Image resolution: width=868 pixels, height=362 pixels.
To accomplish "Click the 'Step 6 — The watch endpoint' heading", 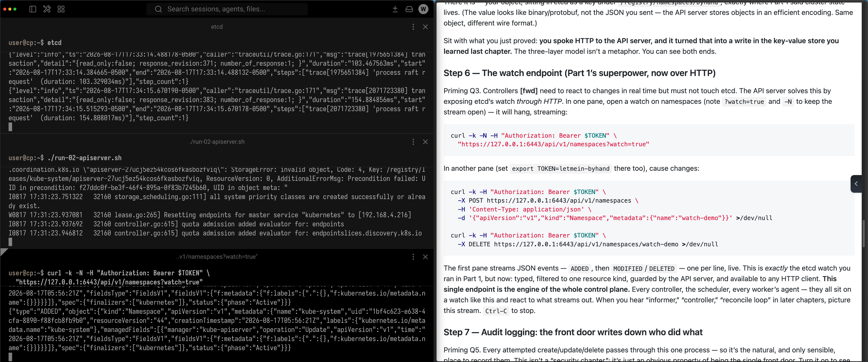I will coord(579,73).
